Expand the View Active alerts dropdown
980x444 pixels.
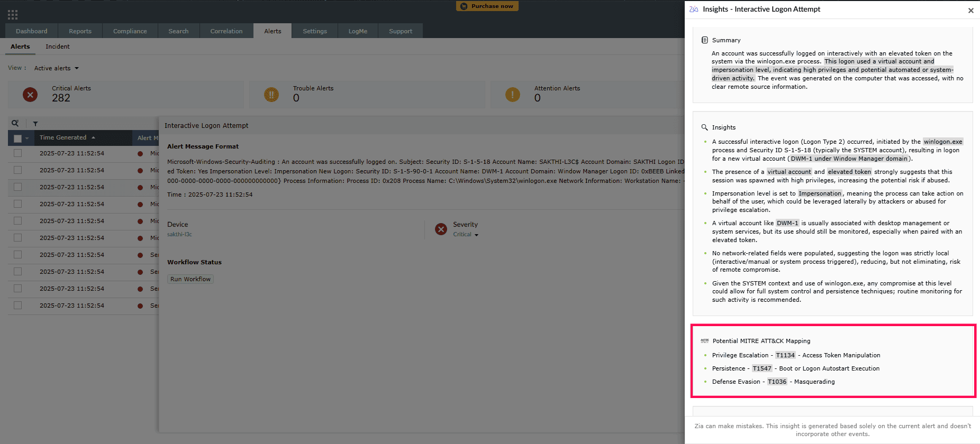[57, 68]
